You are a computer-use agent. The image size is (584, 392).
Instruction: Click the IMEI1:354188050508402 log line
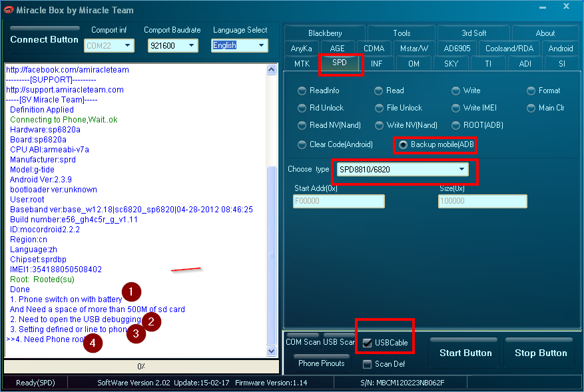click(x=56, y=269)
